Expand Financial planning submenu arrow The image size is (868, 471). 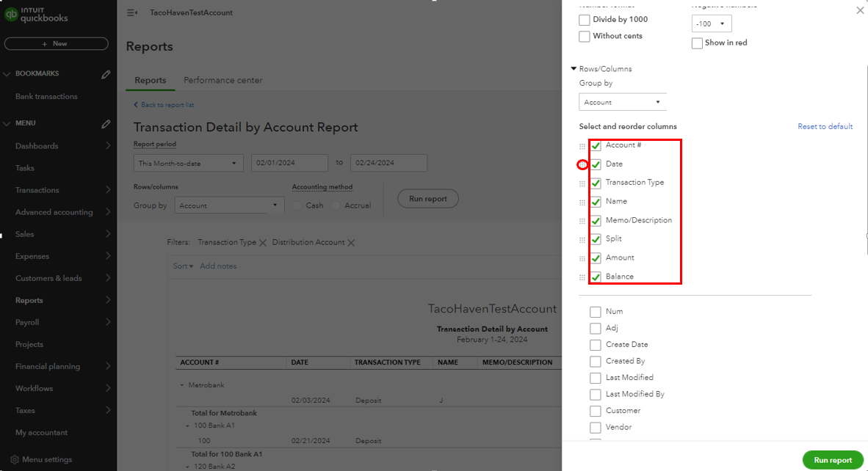[x=108, y=367]
